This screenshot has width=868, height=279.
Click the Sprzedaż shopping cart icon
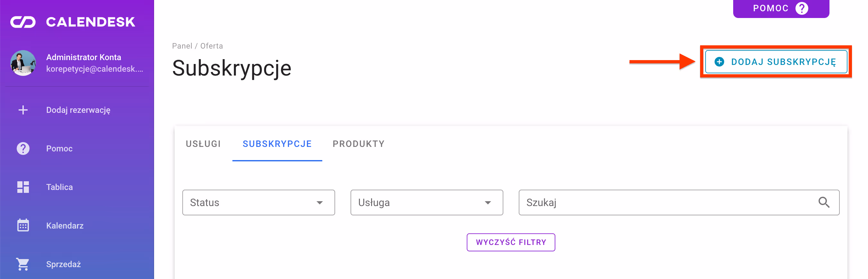[23, 264]
